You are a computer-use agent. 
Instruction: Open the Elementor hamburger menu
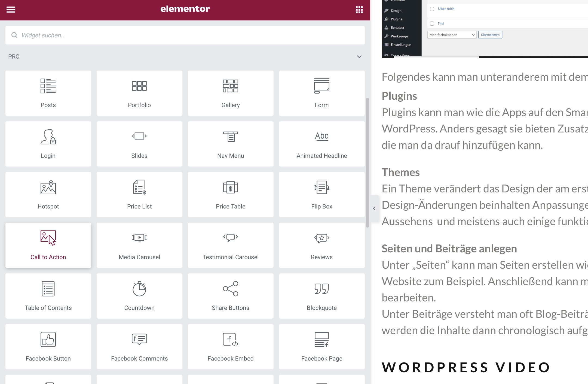click(11, 10)
